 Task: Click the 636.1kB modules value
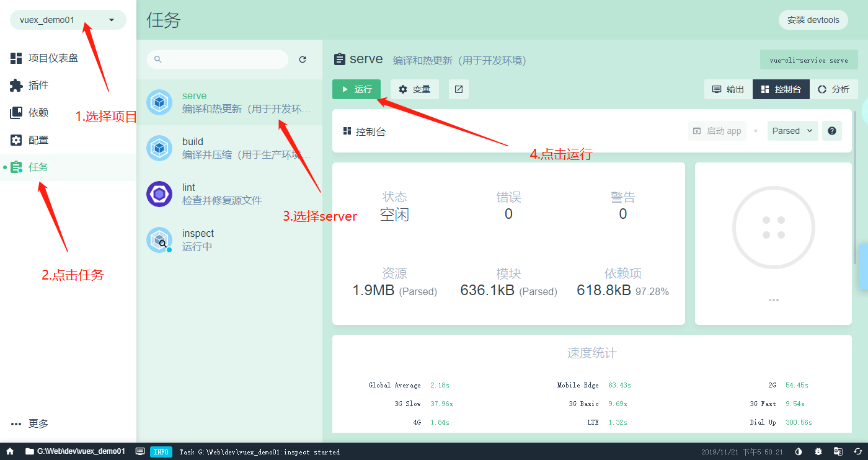[x=487, y=290]
